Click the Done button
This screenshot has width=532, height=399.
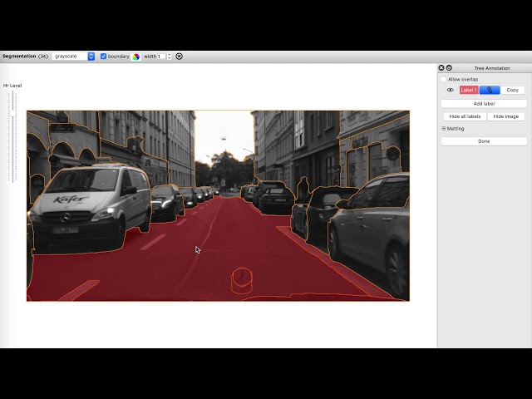pos(484,141)
